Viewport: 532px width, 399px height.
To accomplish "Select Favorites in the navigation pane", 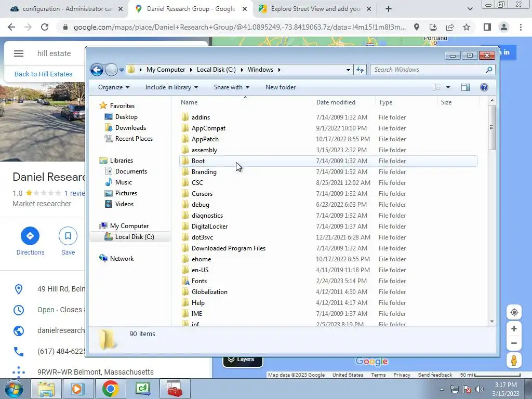I will (x=122, y=106).
